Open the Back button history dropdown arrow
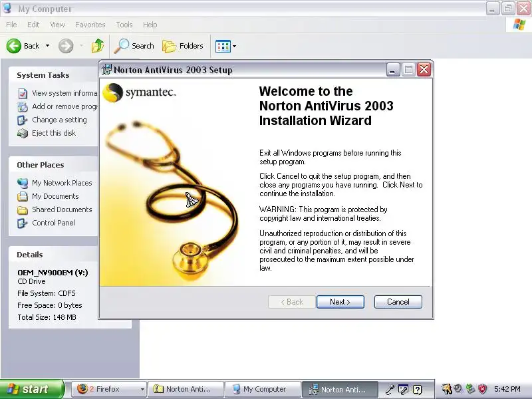532x399 pixels. click(47, 46)
